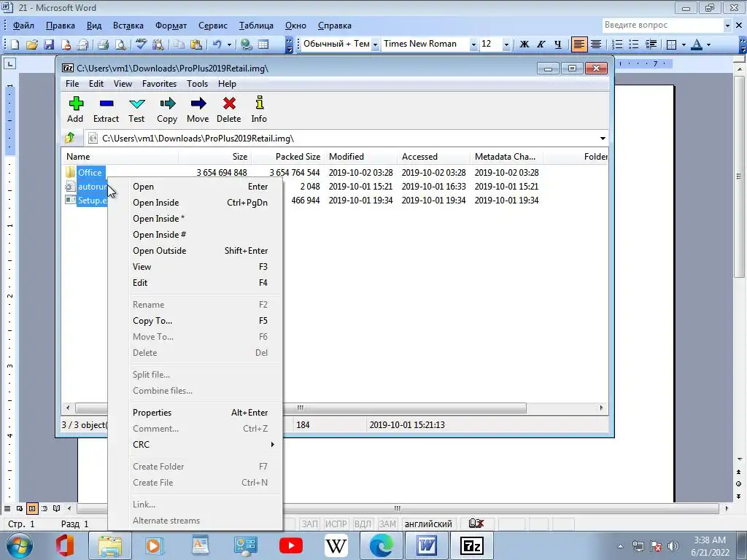Open the font size 12 dropdown
The height and width of the screenshot is (560, 747).
coord(506,44)
